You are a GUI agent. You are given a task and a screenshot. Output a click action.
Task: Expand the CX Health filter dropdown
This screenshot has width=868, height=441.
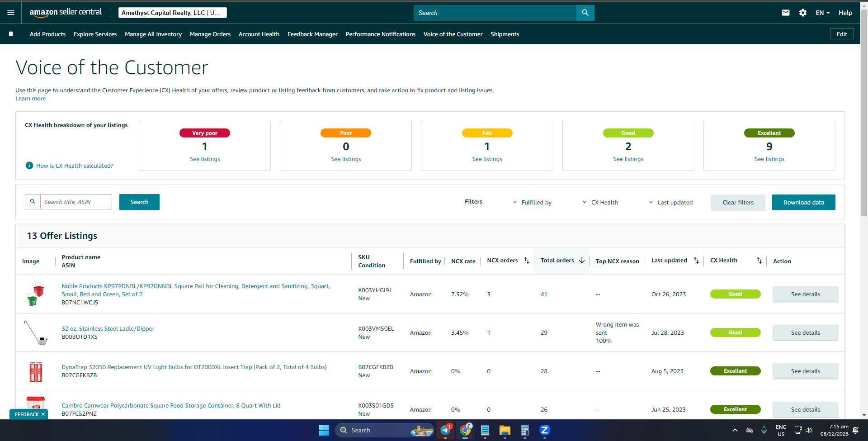point(600,202)
